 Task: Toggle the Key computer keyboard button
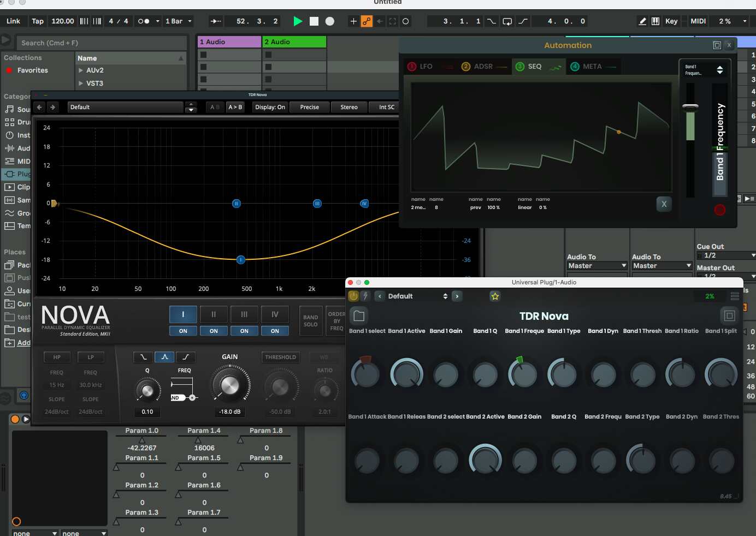pyautogui.click(x=671, y=21)
